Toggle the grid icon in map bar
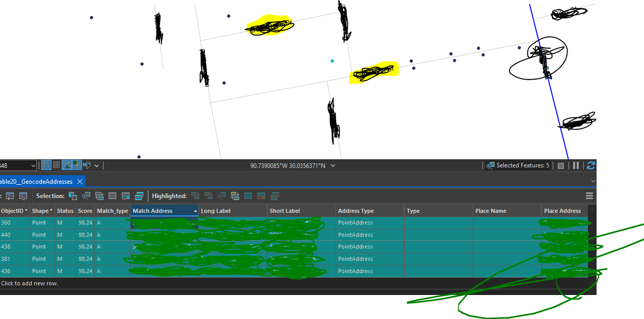Image resolution: width=644 pixels, height=319 pixels. tap(56, 165)
